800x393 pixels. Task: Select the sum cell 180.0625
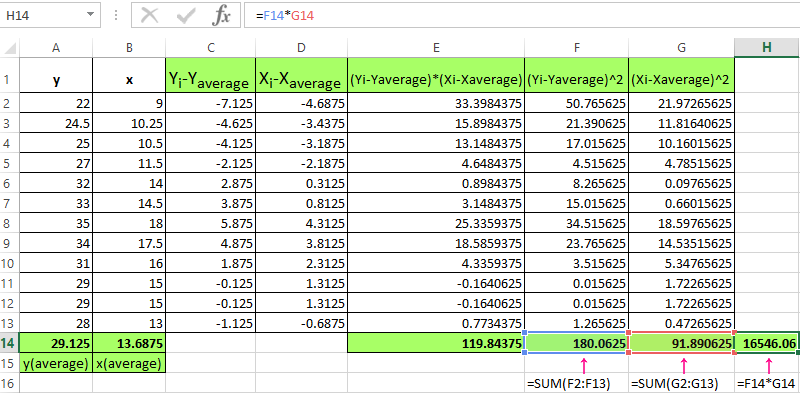tap(577, 343)
